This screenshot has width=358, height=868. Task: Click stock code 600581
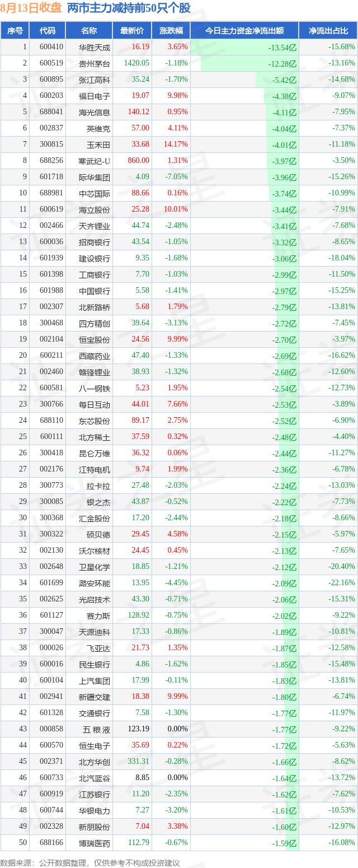coord(51,388)
